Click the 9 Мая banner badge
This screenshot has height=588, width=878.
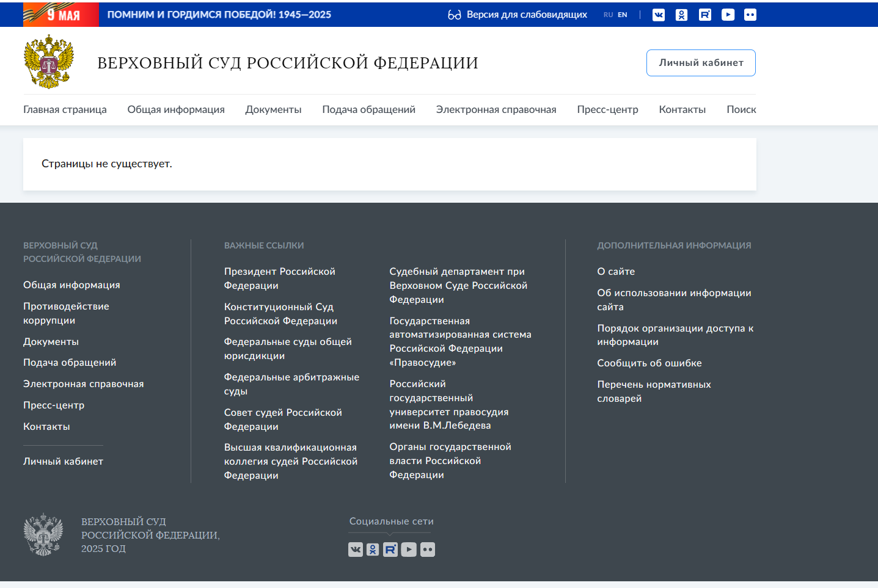click(60, 14)
